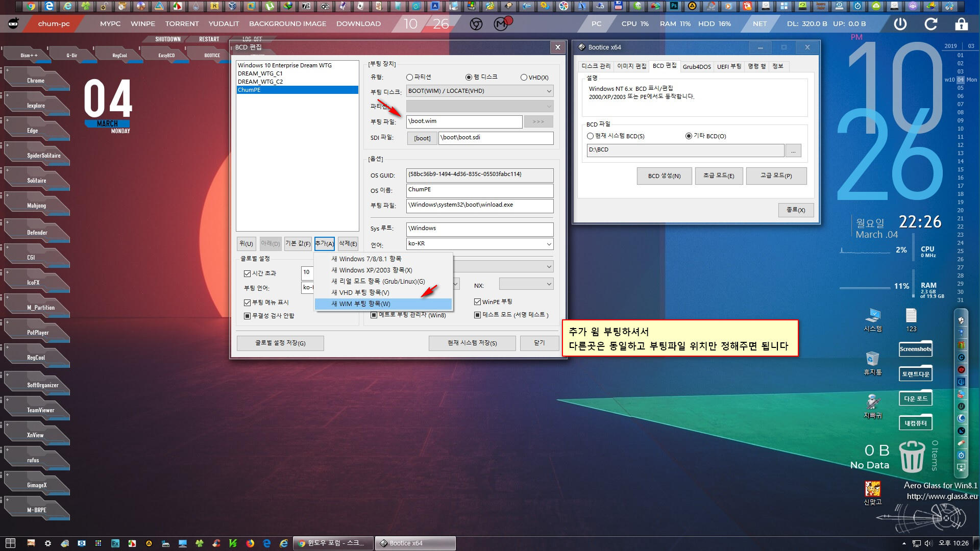The image size is (980, 551).
Task: Select 현재 시스템 BCD(S) radio in Bootice
Action: point(616,136)
